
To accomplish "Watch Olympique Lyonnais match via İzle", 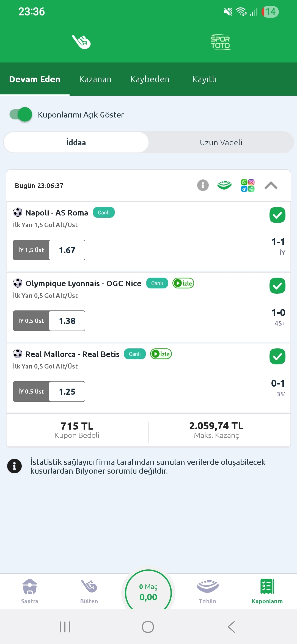I will [x=183, y=283].
